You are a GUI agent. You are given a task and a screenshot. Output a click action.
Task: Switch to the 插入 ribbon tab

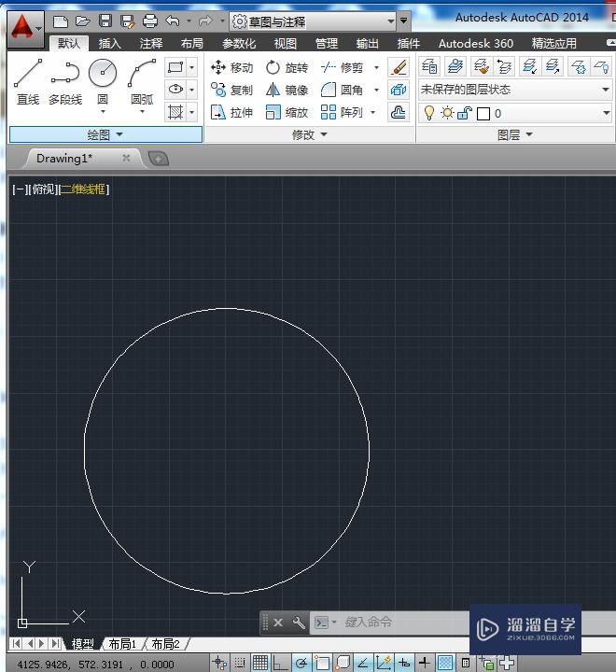(109, 43)
